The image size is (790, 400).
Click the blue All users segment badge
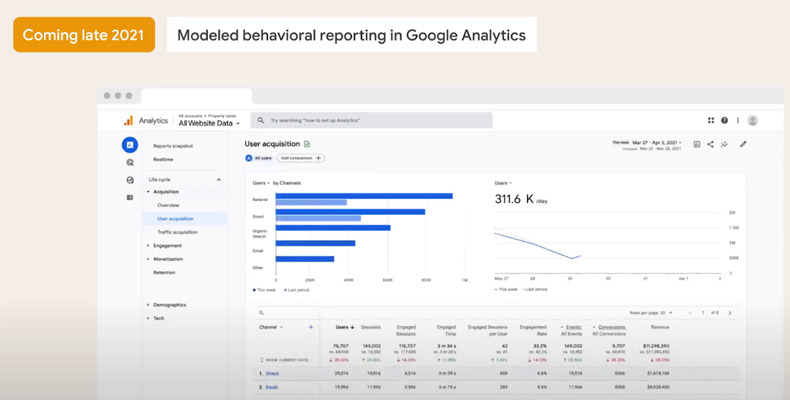(248, 158)
